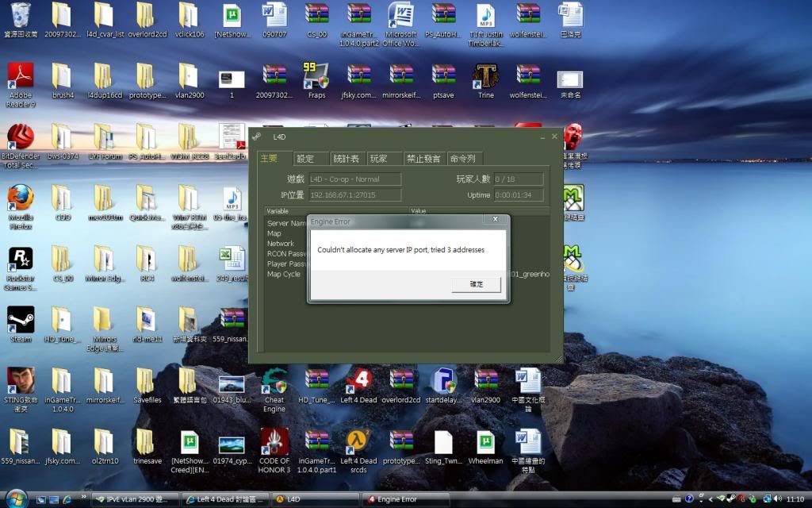Open the Adobe Reader 9 shortcut
The width and height of the screenshot is (812, 508).
tap(20, 77)
